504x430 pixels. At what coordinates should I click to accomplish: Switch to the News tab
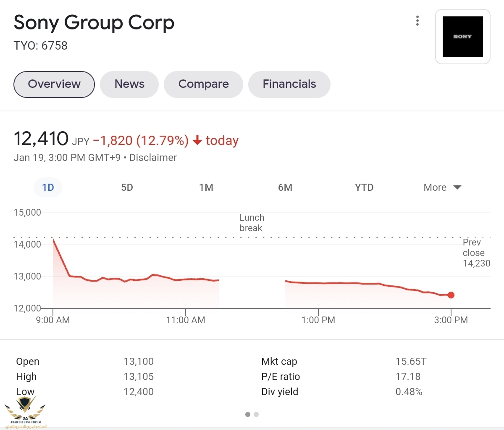click(x=129, y=84)
